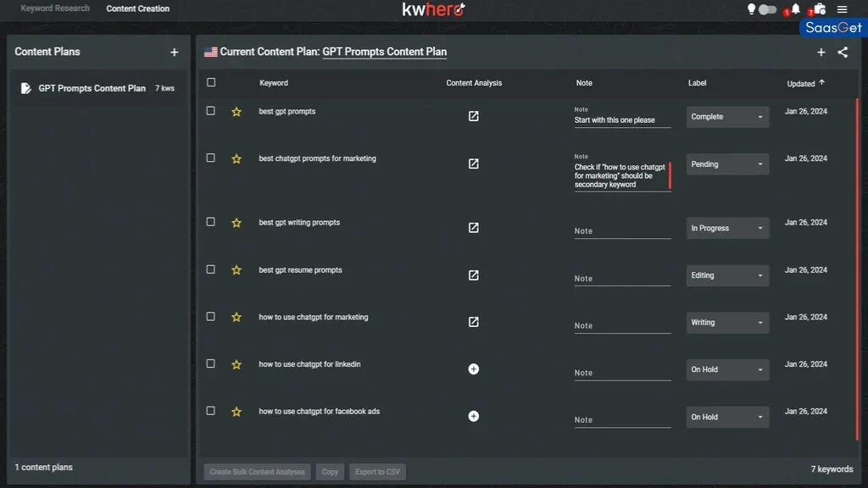Click Export to CSV button
This screenshot has width=868, height=488.
click(377, 472)
